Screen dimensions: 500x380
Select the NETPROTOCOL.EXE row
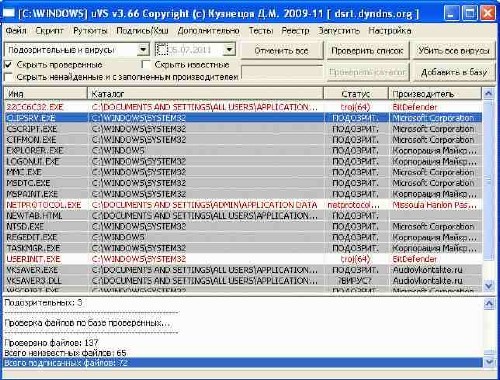point(243,205)
